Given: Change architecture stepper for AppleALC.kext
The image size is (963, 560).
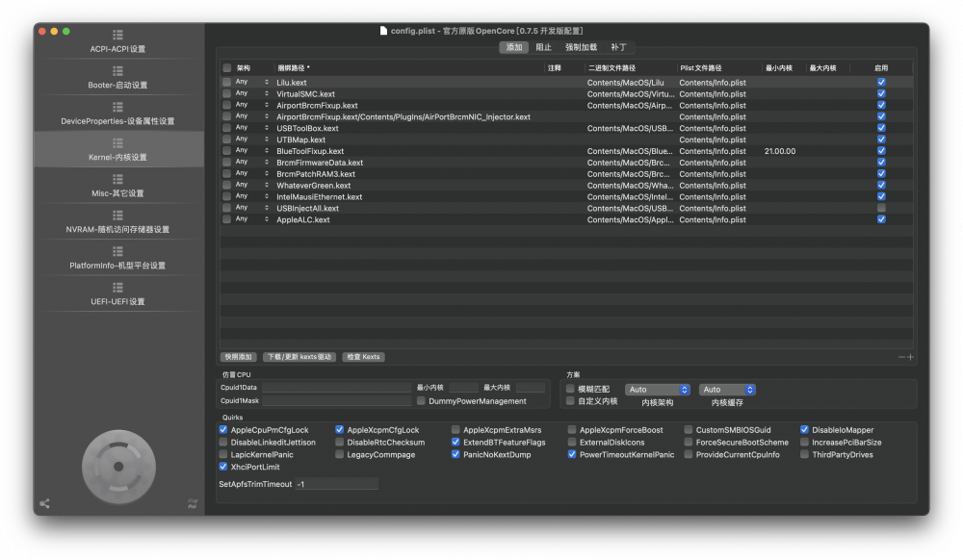Looking at the screenshot, I should point(267,219).
